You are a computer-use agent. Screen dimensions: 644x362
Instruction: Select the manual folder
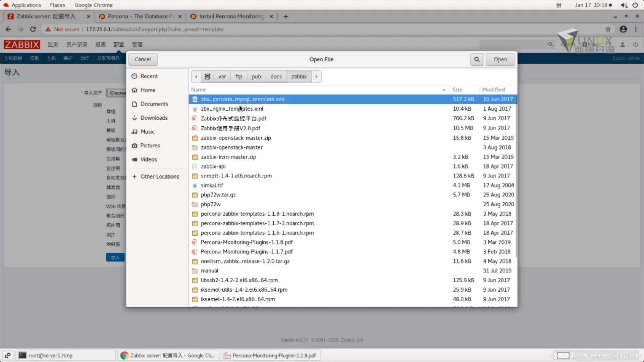click(x=353, y=270)
